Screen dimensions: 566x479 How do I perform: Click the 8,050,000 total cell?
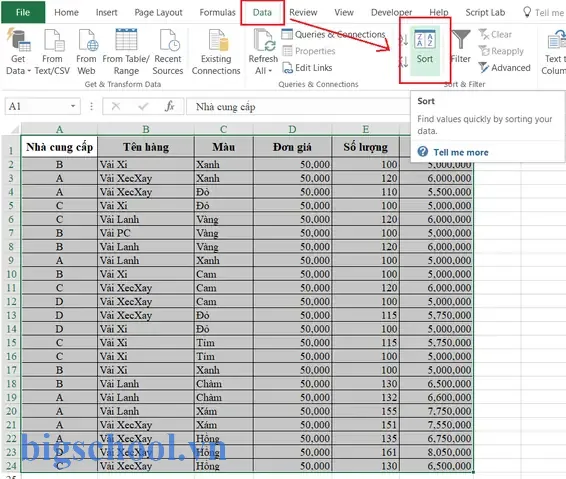436,452
